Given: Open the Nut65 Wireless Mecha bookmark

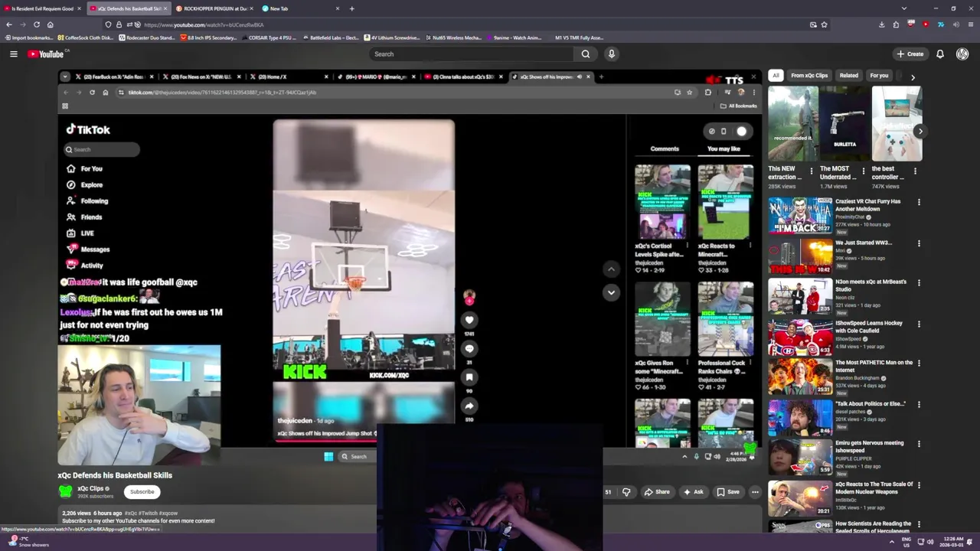Looking at the screenshot, I should [x=452, y=37].
